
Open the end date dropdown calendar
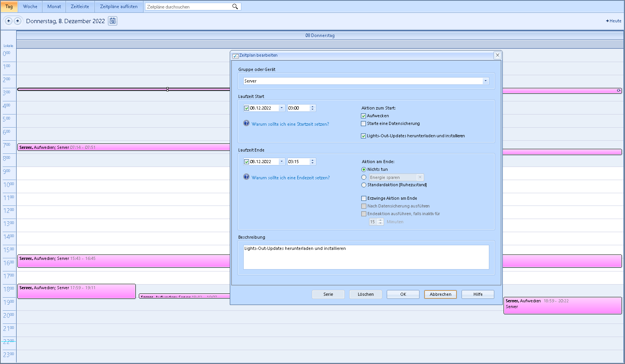pyautogui.click(x=281, y=162)
